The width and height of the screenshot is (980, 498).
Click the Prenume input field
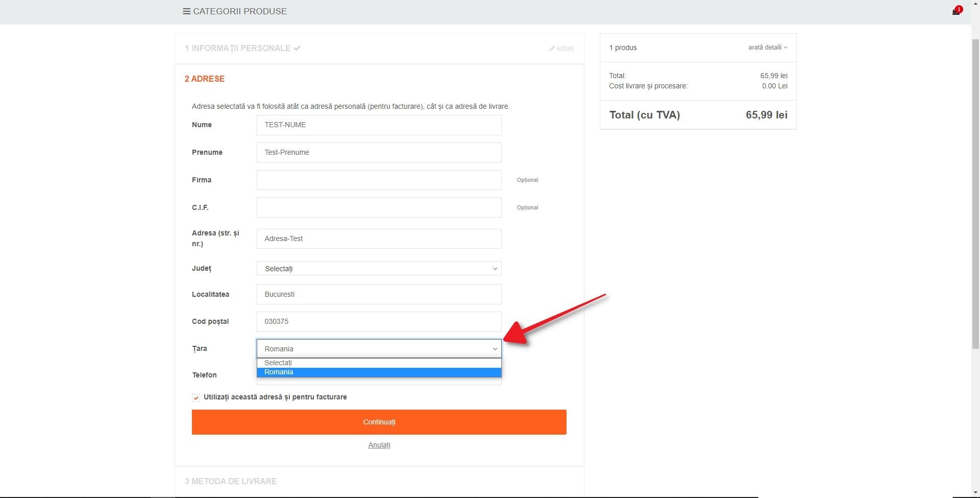click(x=379, y=153)
